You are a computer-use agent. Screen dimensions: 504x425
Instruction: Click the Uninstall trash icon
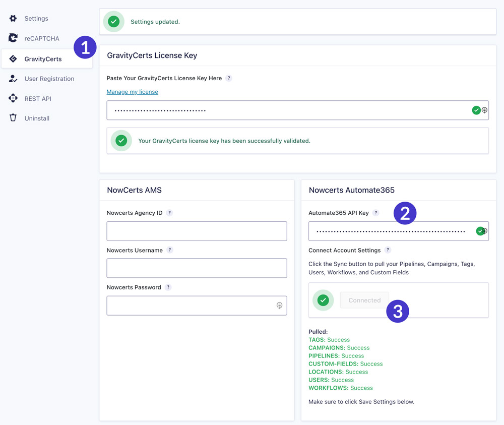pyautogui.click(x=13, y=117)
